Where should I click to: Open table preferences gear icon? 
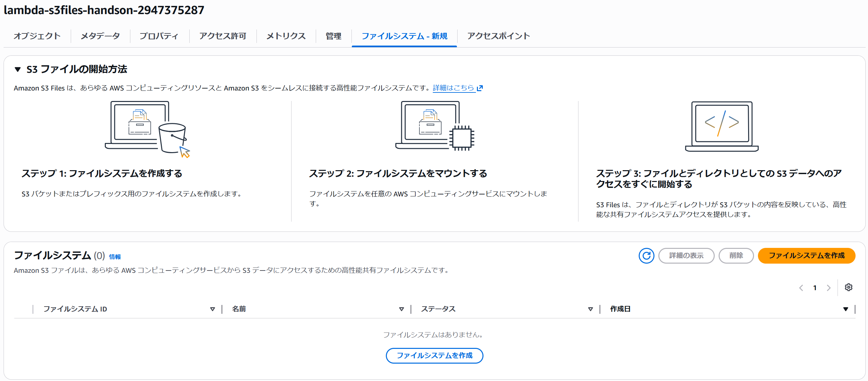coord(848,287)
